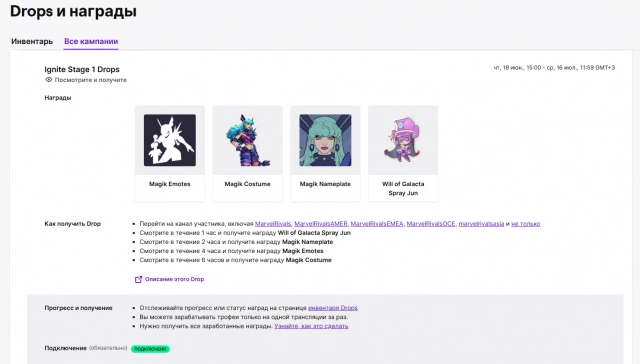Open the MarvelRivalsAMER channel link
Viewport: 640px width, 364px height.
pyautogui.click(x=321, y=224)
